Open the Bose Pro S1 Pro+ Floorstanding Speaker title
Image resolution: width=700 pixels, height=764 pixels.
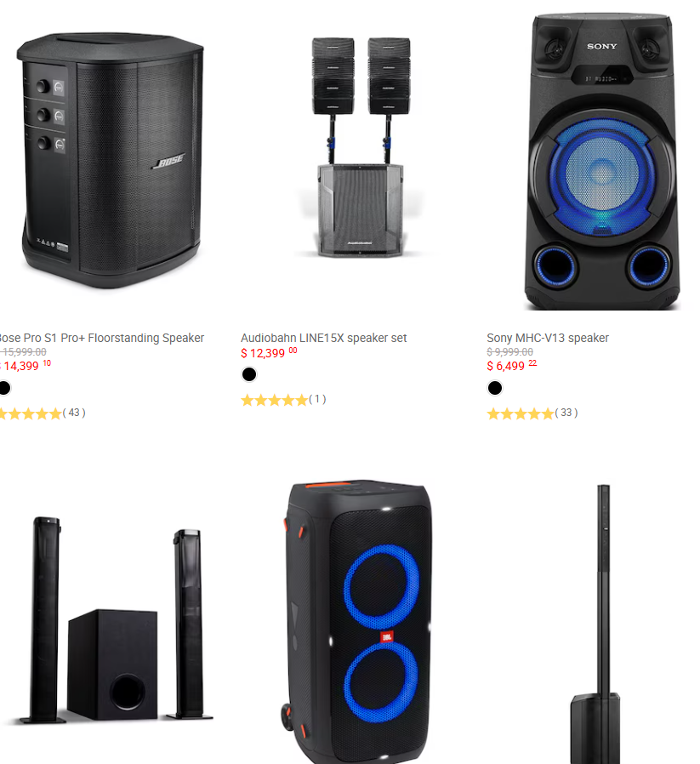100,338
